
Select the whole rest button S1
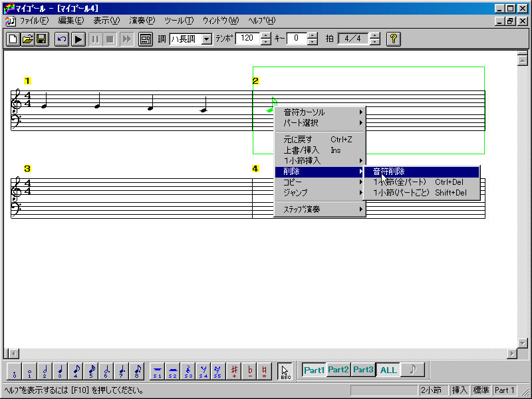(157, 371)
